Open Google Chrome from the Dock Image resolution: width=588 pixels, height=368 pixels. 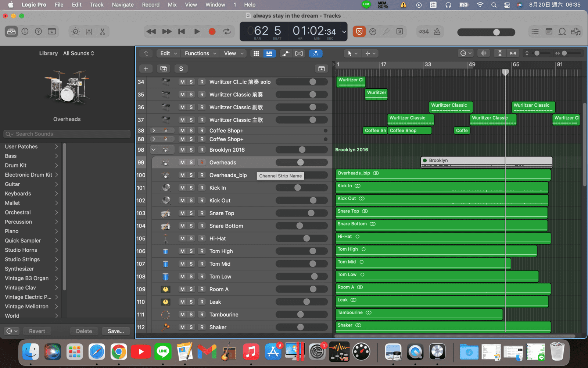[x=119, y=352]
